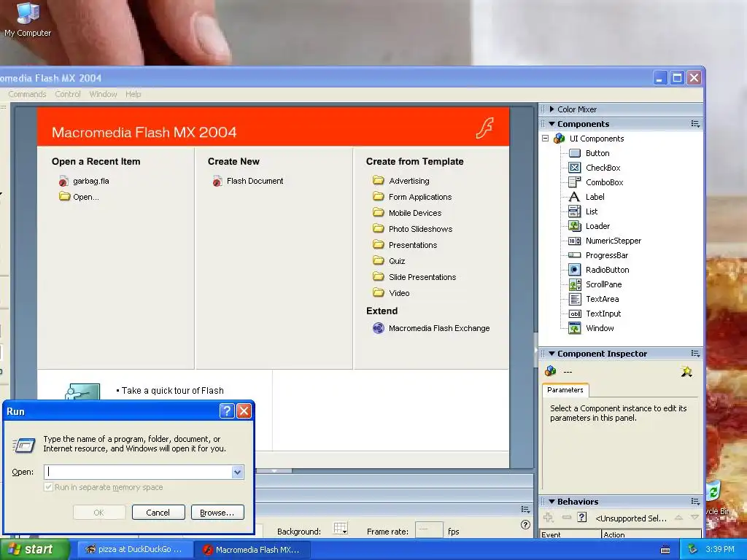
Task: Open the Presentations template folder
Action: pyautogui.click(x=405, y=245)
